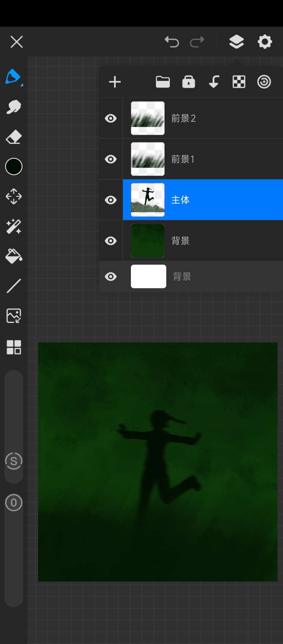Open the transform move tool
This screenshot has width=283, height=644.
[x=13, y=196]
